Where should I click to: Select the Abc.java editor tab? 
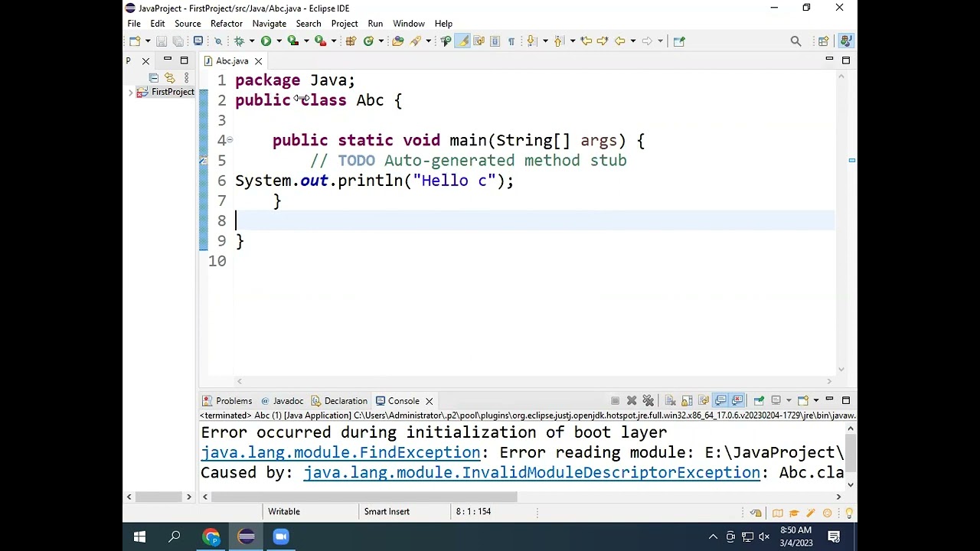(x=232, y=61)
